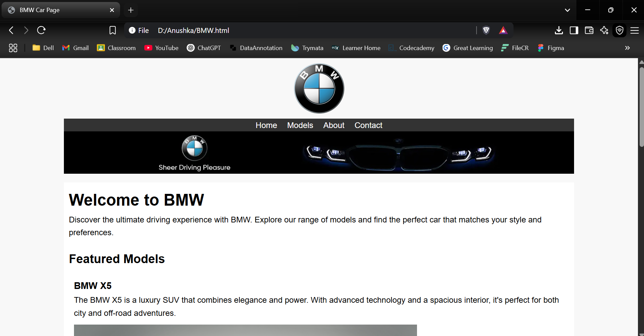
Task: Open the hamburger main menu
Action: point(635,30)
